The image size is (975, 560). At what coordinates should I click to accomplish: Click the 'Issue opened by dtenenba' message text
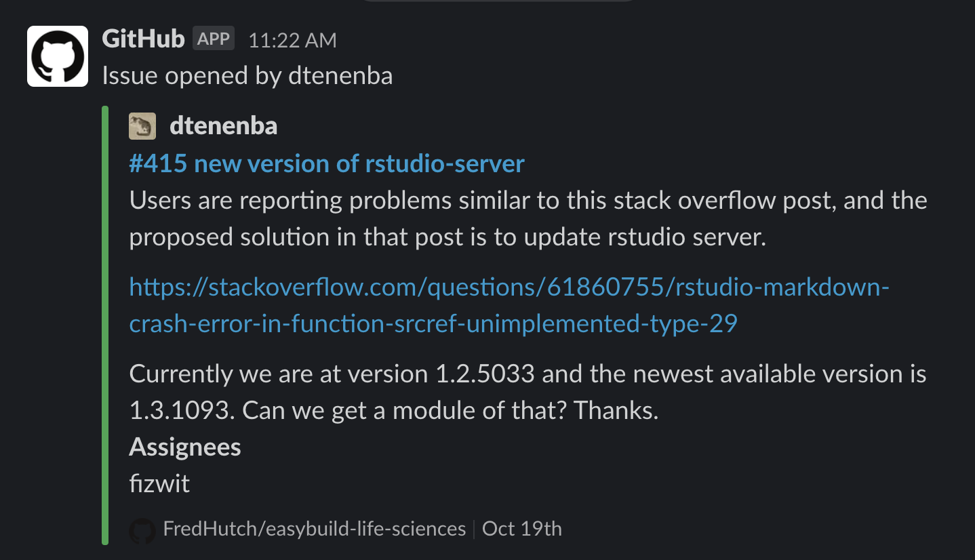(x=247, y=76)
